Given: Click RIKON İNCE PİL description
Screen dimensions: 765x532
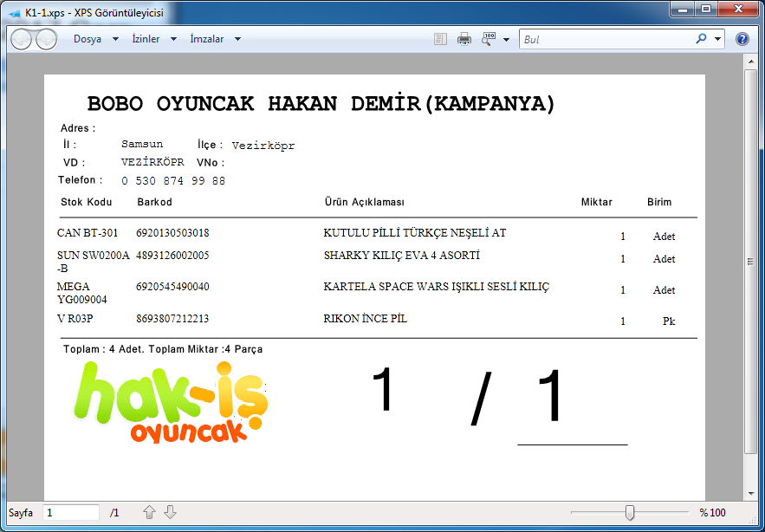Looking at the screenshot, I should [x=366, y=319].
